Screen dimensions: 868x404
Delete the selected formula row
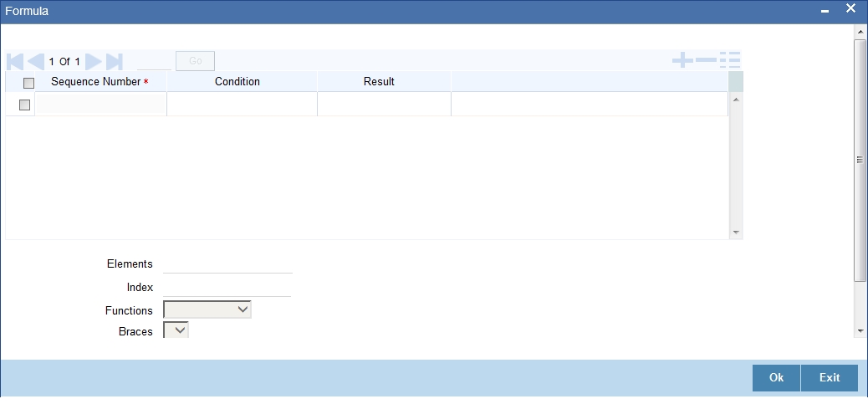point(706,59)
